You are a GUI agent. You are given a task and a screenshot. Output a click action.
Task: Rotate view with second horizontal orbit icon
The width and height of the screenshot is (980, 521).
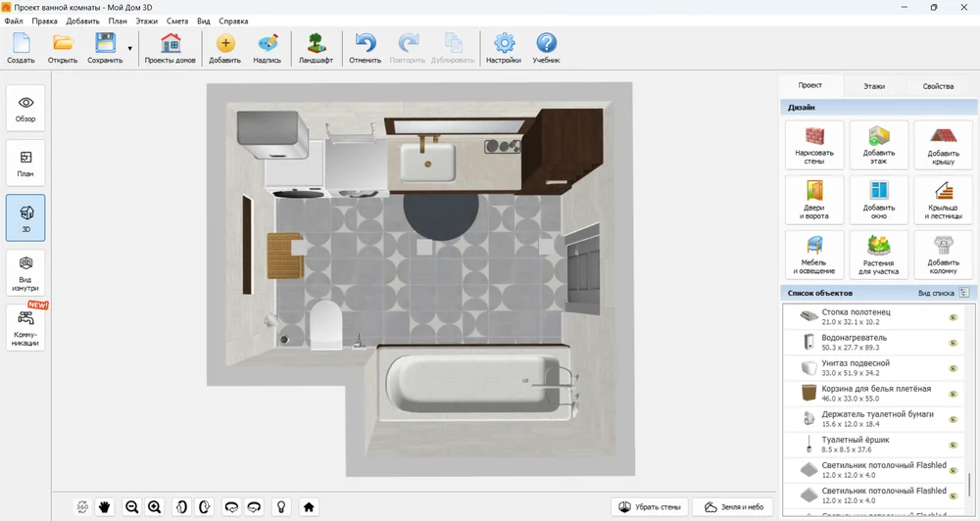254,506
